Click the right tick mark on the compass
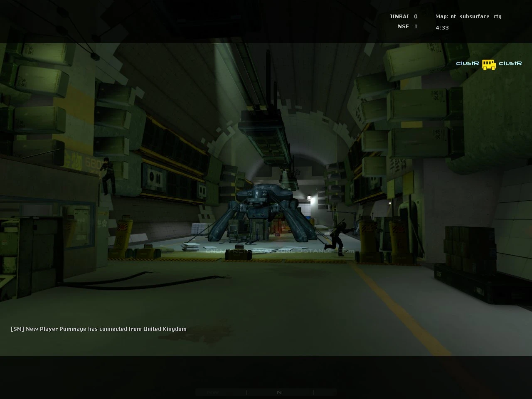The height and width of the screenshot is (399, 532). (x=313, y=392)
